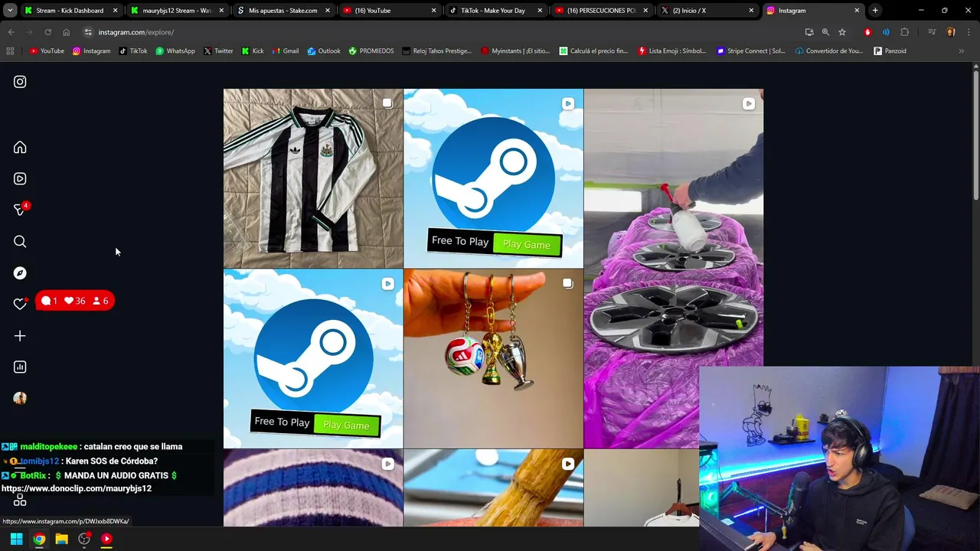Open Instagram bookmark

tap(91, 51)
